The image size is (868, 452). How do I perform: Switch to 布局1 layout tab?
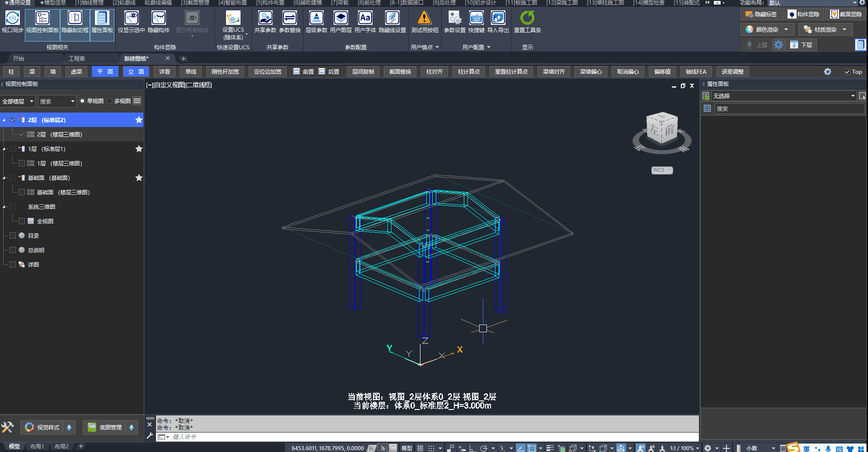click(37, 447)
